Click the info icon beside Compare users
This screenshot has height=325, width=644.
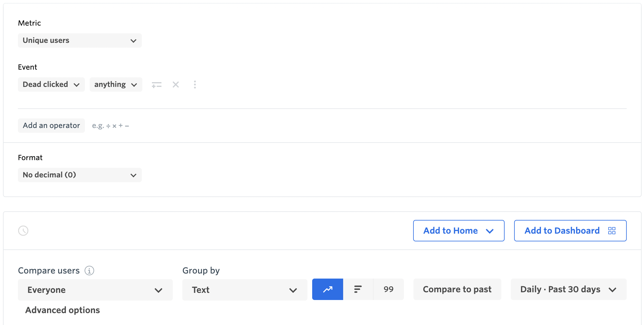tap(89, 271)
